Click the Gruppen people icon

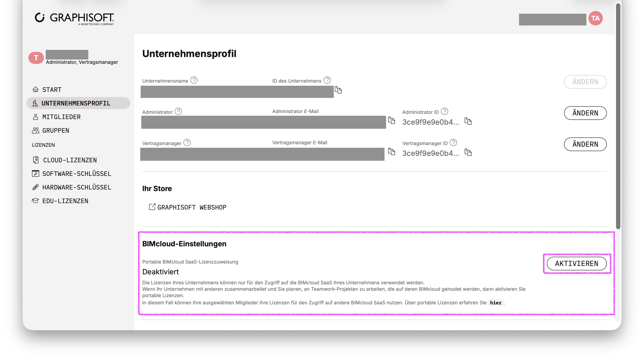click(36, 130)
